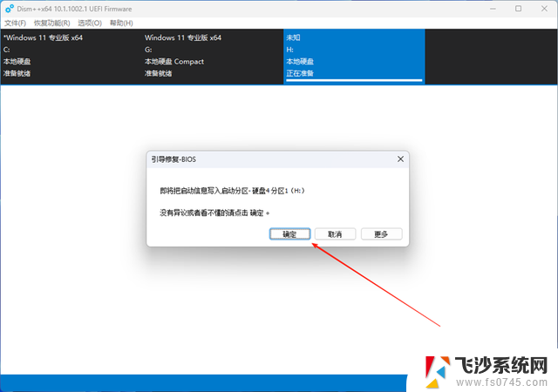Click the 正在准备 status text on the H: tile
This screenshot has height=392, width=558.
point(300,73)
